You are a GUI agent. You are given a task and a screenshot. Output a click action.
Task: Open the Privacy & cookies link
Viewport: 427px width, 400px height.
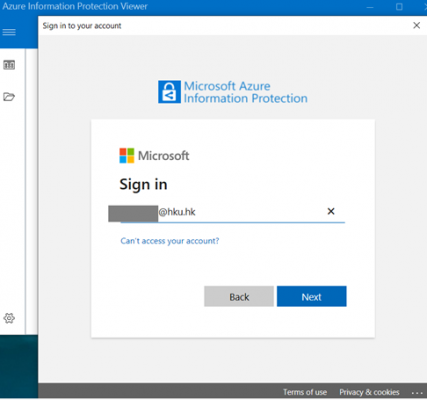coord(369,392)
